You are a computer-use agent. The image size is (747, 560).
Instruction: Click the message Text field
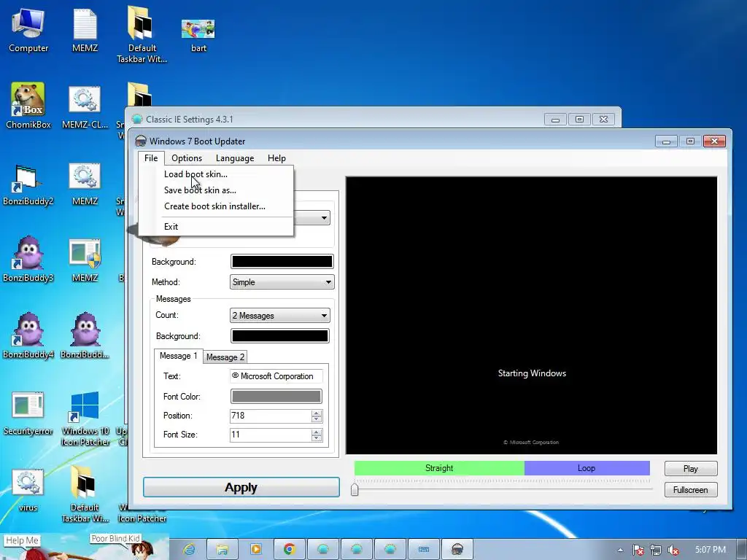276,376
